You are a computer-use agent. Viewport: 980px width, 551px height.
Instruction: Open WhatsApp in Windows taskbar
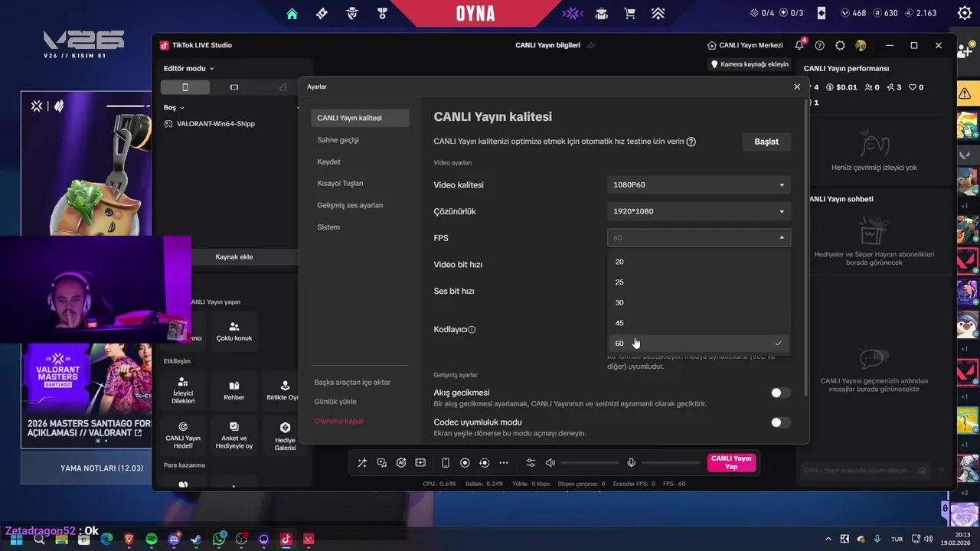click(x=219, y=539)
